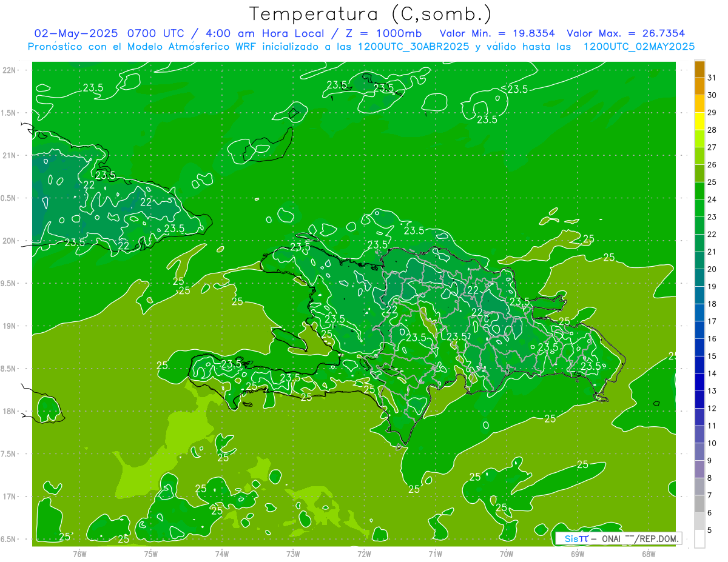Click legend value 18 on the color bar

[712, 304]
